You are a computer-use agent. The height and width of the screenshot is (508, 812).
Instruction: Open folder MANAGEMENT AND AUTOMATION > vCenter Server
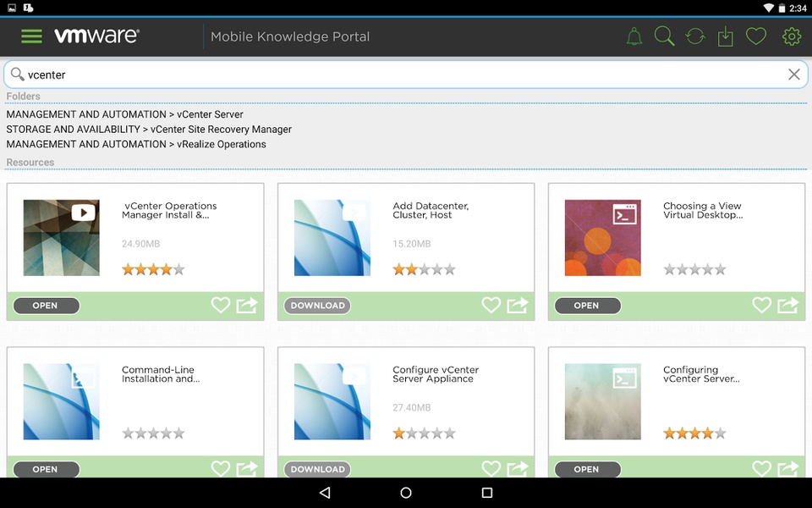[125, 114]
